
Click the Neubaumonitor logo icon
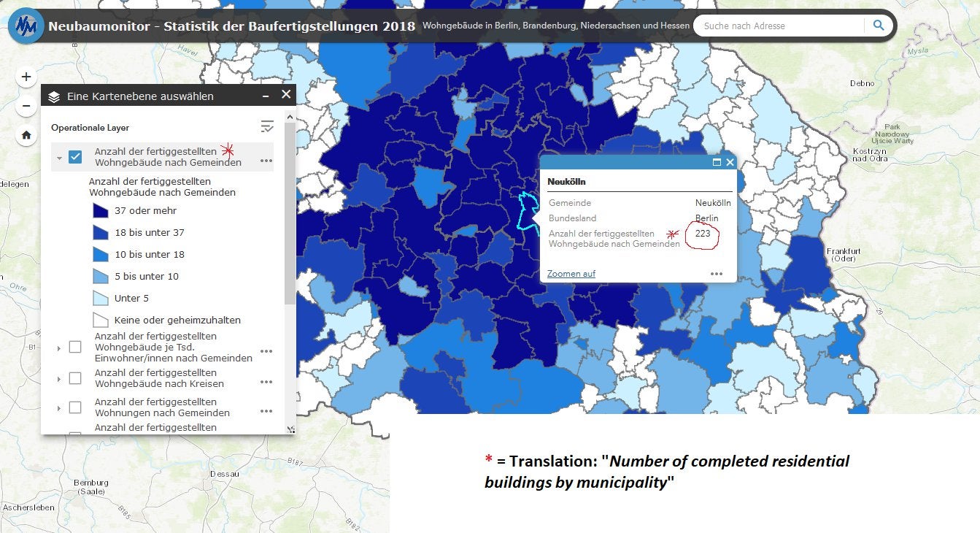26,26
